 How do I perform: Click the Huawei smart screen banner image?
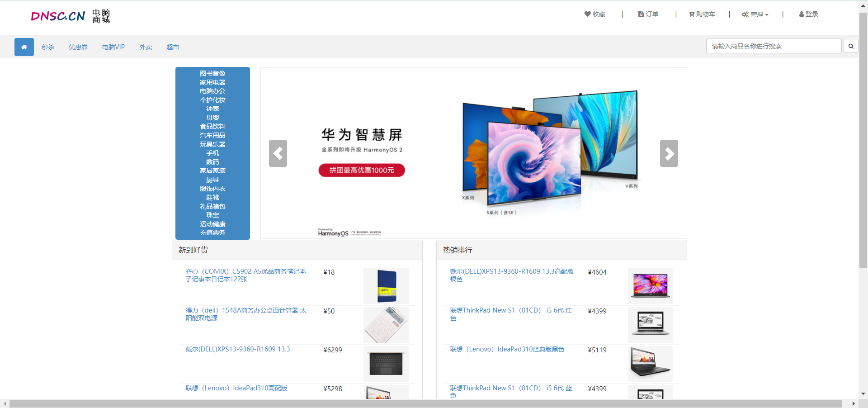474,153
